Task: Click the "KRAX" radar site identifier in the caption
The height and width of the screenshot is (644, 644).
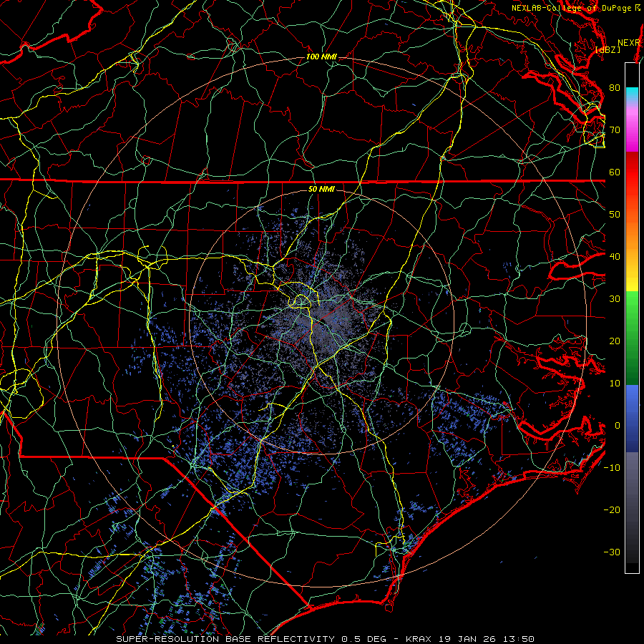Action: point(418,639)
